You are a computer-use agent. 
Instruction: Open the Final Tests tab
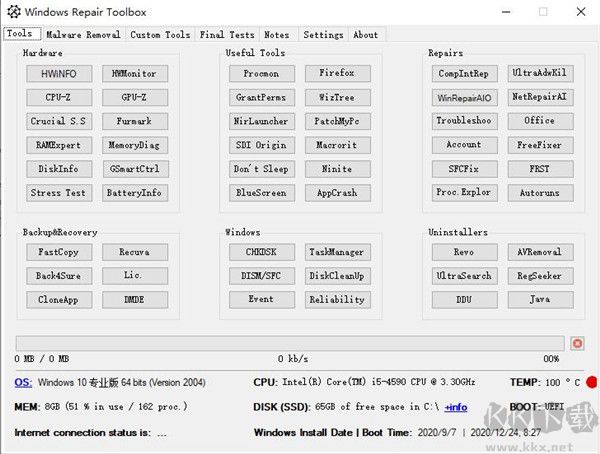click(227, 34)
